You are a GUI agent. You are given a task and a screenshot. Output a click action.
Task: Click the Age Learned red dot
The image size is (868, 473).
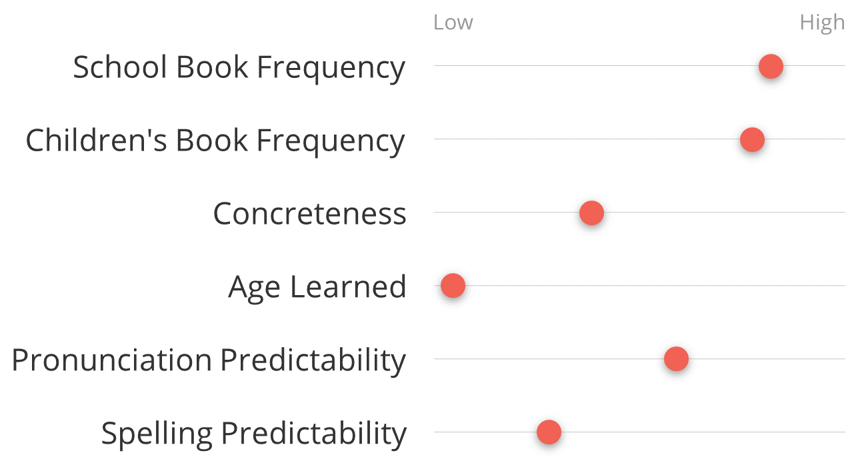click(x=453, y=286)
